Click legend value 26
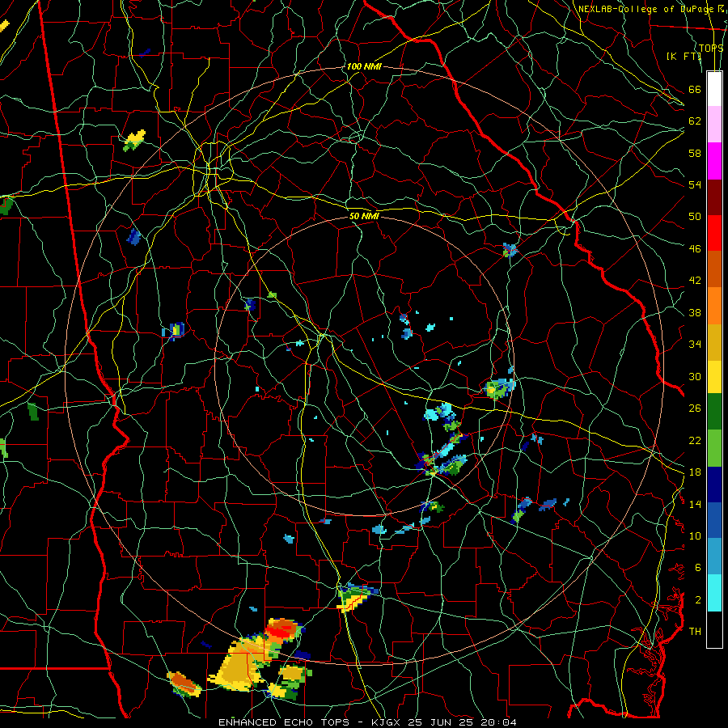Screen dimensions: 728x728 pos(695,408)
